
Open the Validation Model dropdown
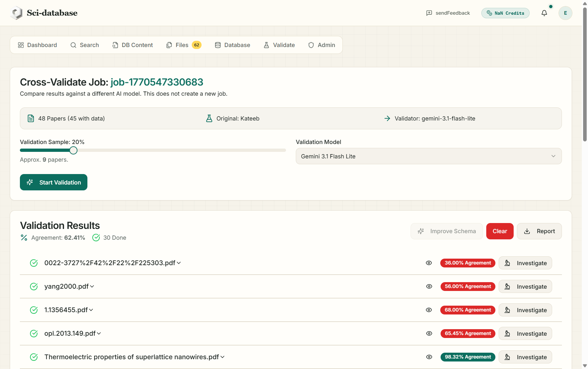click(x=429, y=156)
